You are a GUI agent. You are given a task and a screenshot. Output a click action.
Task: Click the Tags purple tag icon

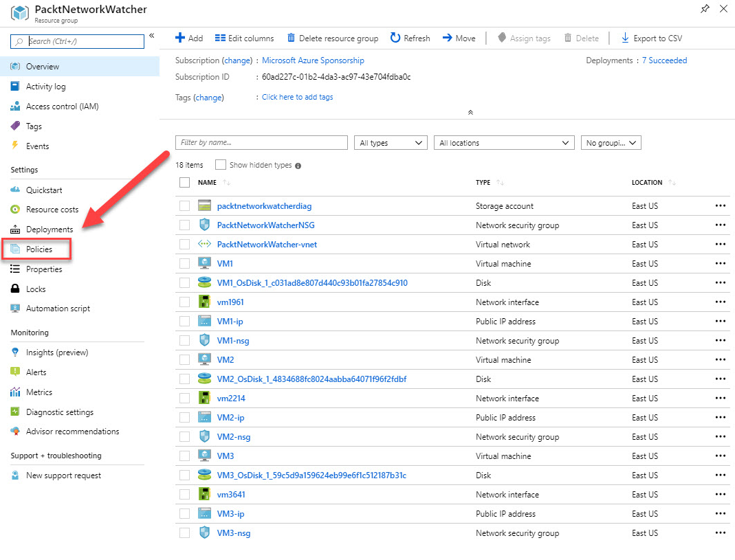15,126
